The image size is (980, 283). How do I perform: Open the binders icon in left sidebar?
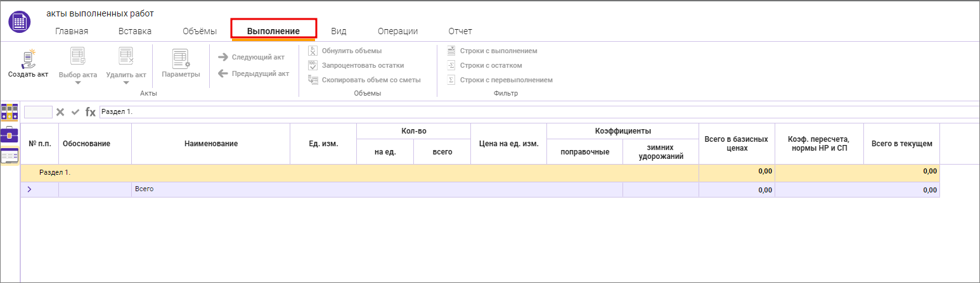10,112
